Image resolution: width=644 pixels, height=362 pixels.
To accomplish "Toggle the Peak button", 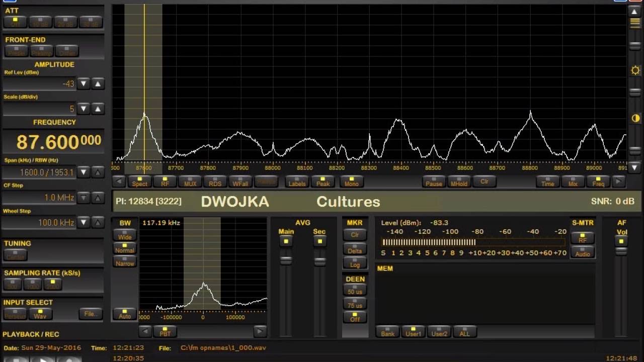I will point(323,182).
